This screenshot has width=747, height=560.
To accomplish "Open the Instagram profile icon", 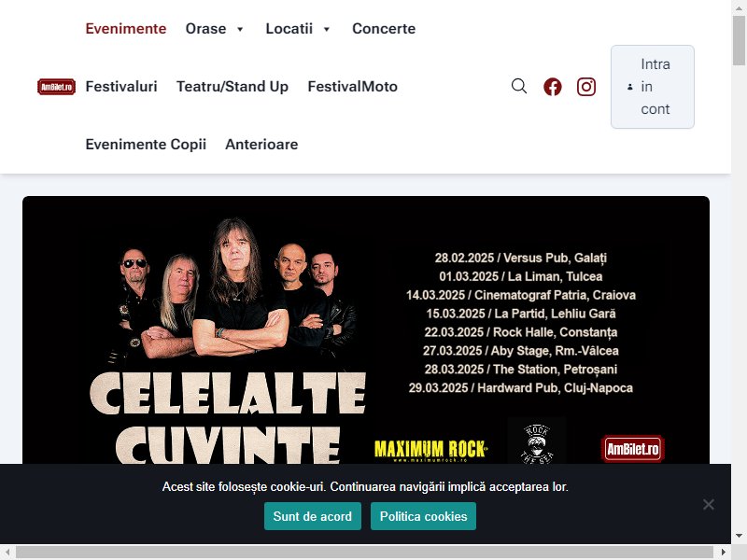I will (586, 87).
